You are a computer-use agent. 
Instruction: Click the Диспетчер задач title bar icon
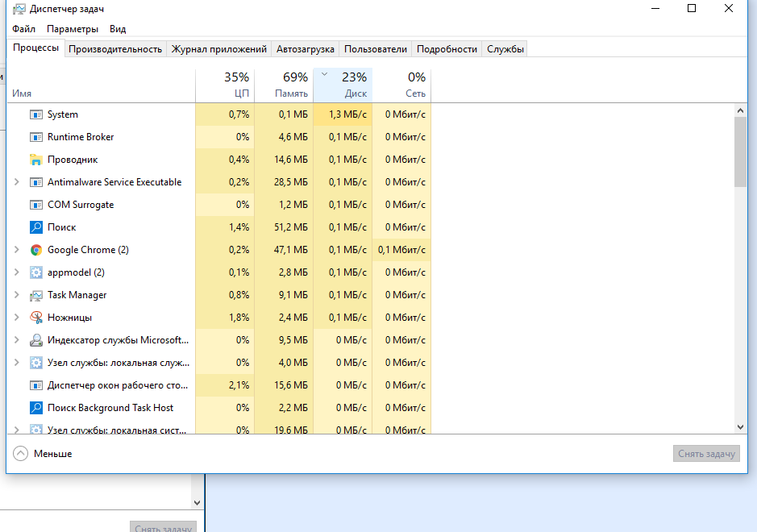[19, 9]
